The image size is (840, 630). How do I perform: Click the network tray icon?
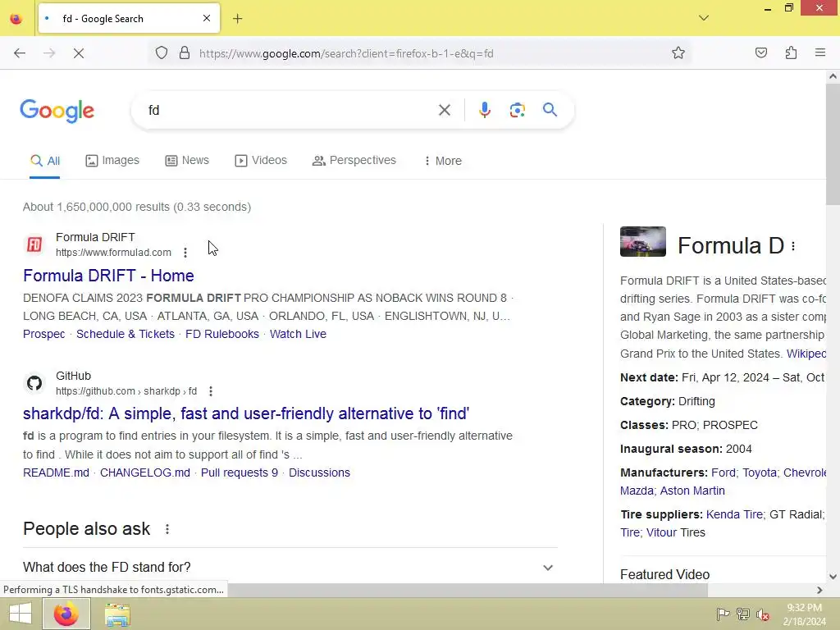tap(743, 614)
